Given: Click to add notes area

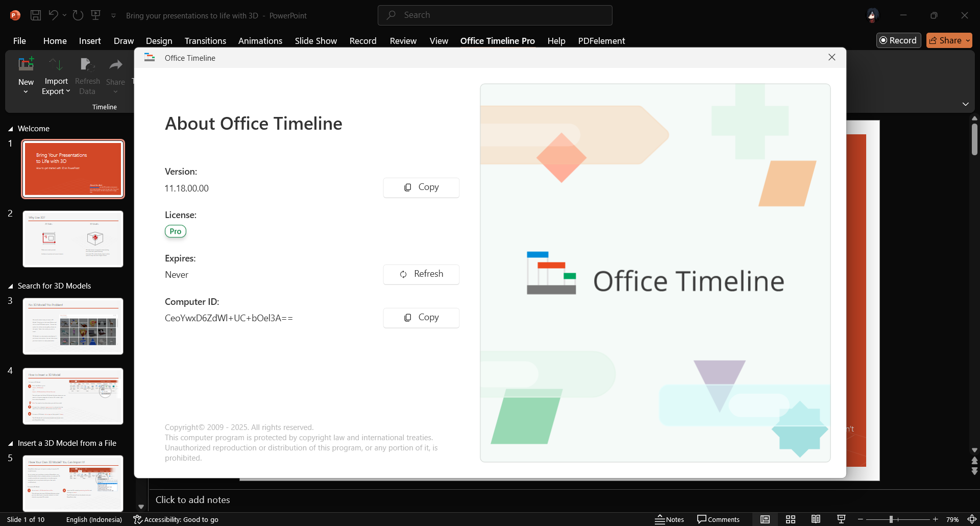Looking at the screenshot, I should coord(193,500).
